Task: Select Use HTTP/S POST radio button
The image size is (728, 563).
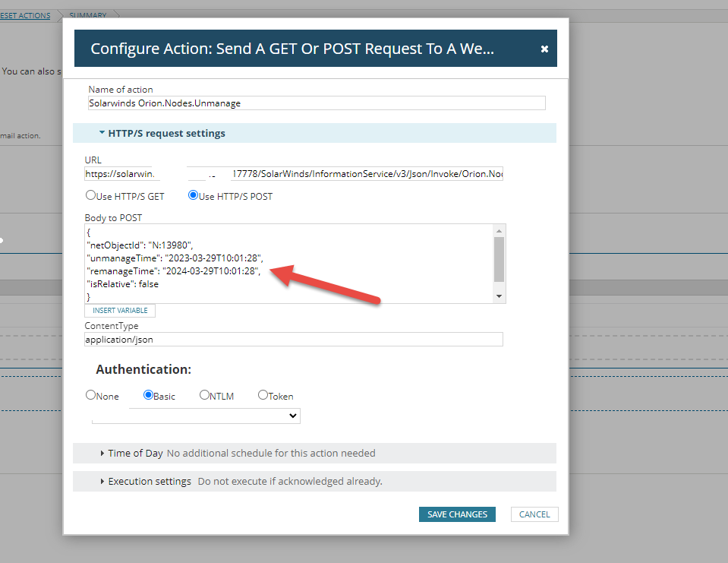Action: pos(193,195)
